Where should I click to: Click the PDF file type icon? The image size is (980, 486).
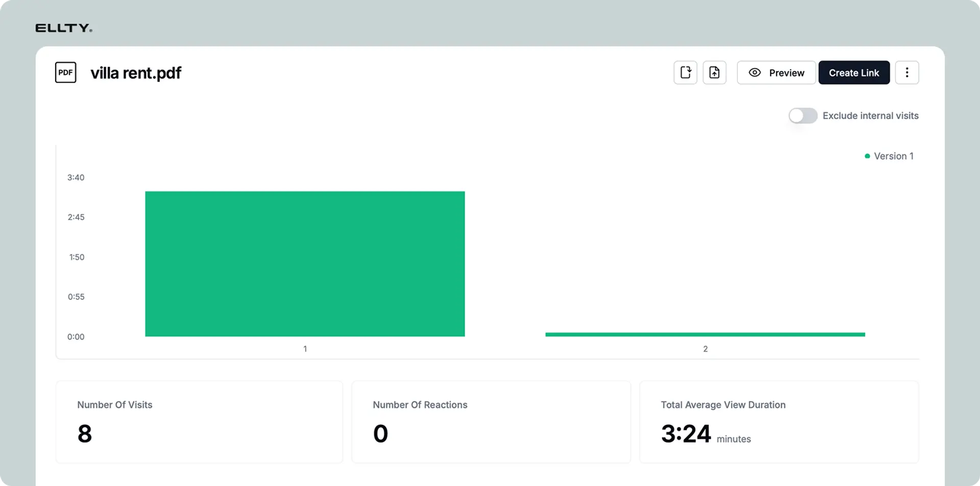(x=65, y=72)
